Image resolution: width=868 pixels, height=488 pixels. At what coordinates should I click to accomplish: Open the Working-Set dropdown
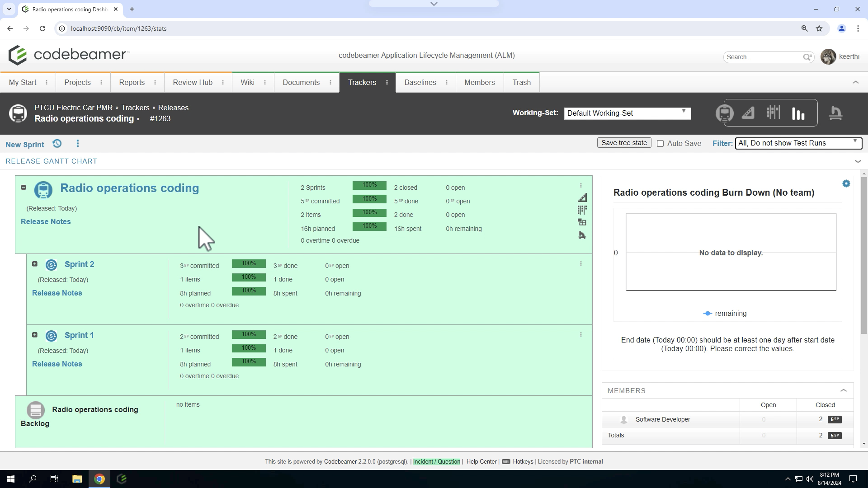pos(627,113)
